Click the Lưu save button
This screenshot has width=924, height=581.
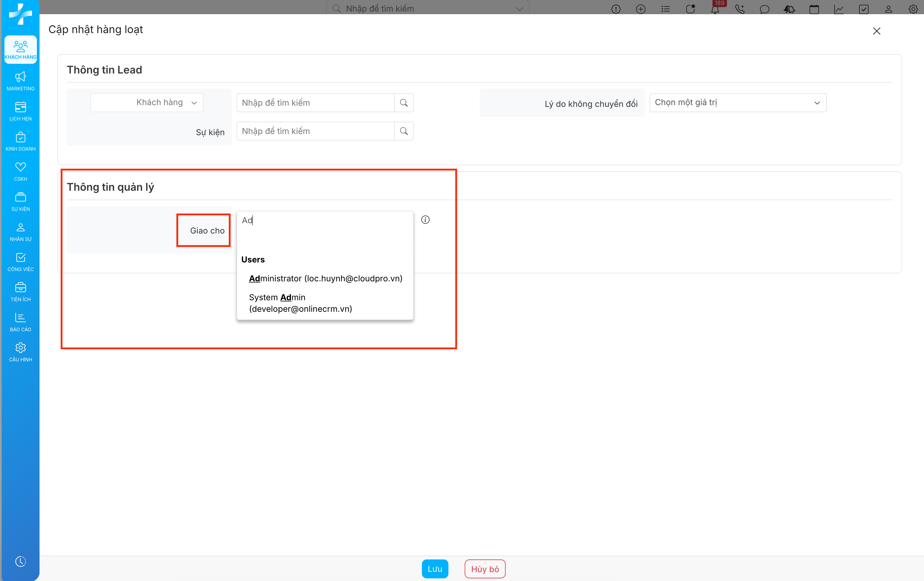(x=435, y=569)
